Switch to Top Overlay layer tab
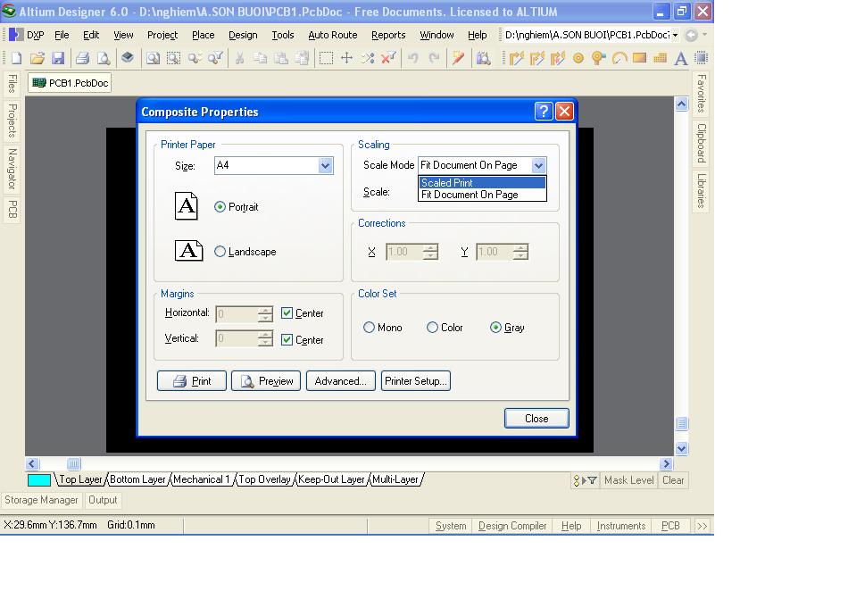The height and width of the screenshot is (616, 848). pos(264,479)
